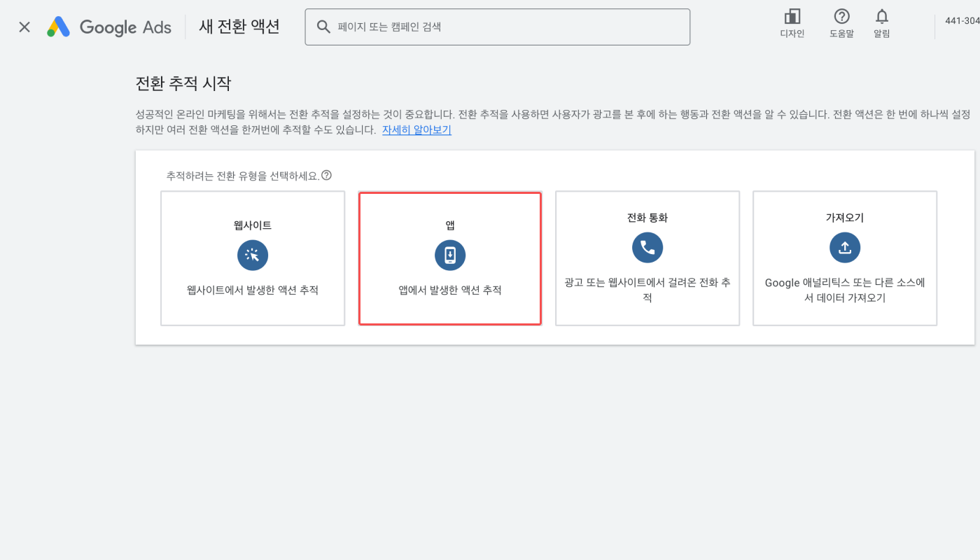Click text 광고 또는 웹사이트에서 걸려온 전화 추적
980x560 pixels.
[x=647, y=290]
